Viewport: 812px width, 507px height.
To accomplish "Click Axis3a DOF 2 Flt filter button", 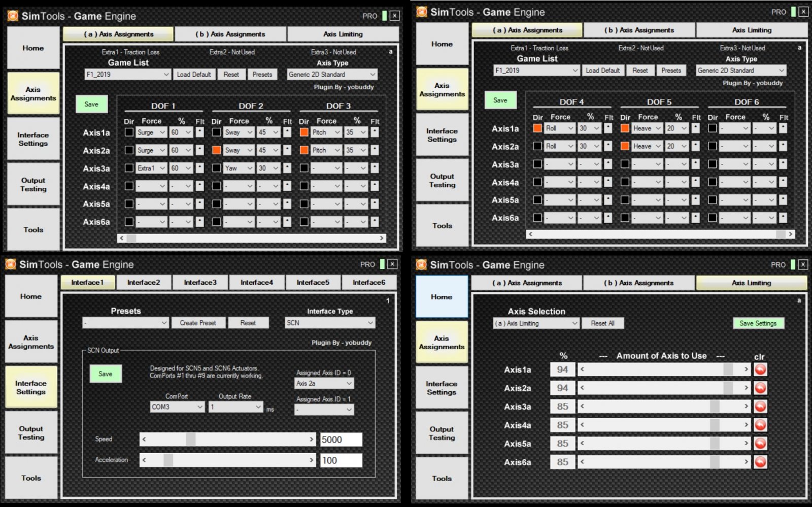I will coord(287,168).
